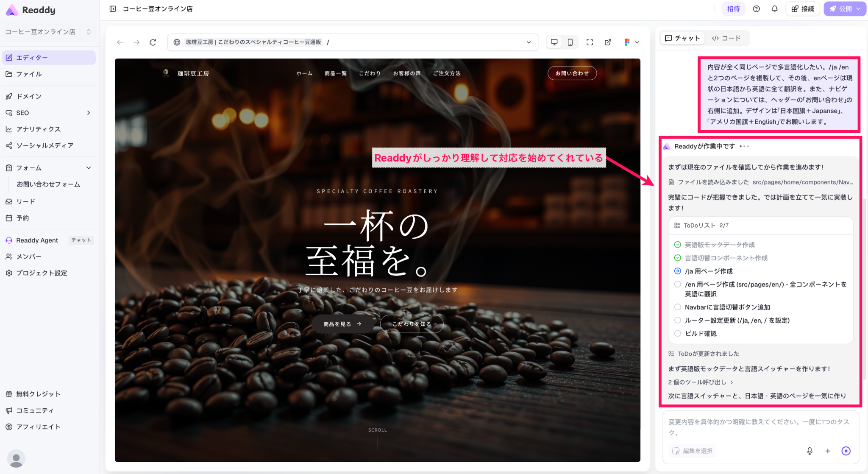Open preview in a new tab
Image resolution: width=868 pixels, height=474 pixels.
tap(608, 42)
